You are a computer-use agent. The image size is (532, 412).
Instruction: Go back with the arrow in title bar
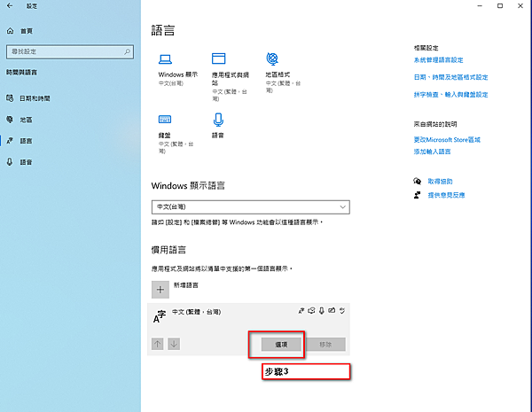click(10, 6)
